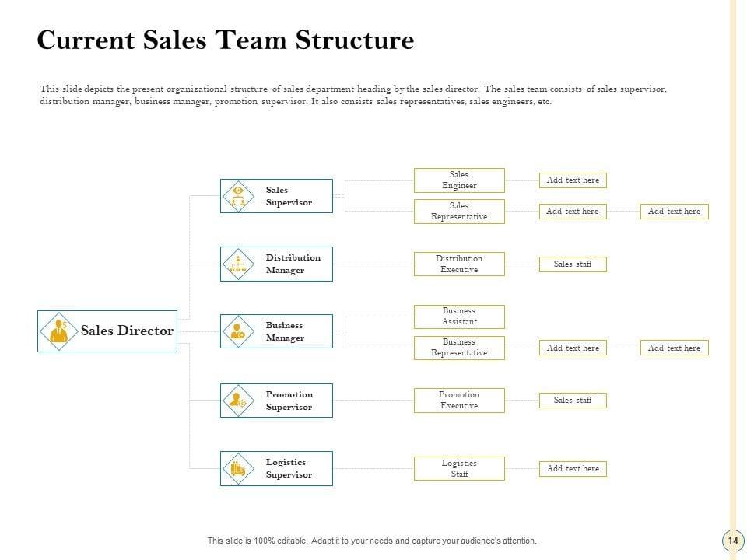747x560 pixels.
Task: Select the Sales Supervisor eye icon
Action: tap(238, 196)
